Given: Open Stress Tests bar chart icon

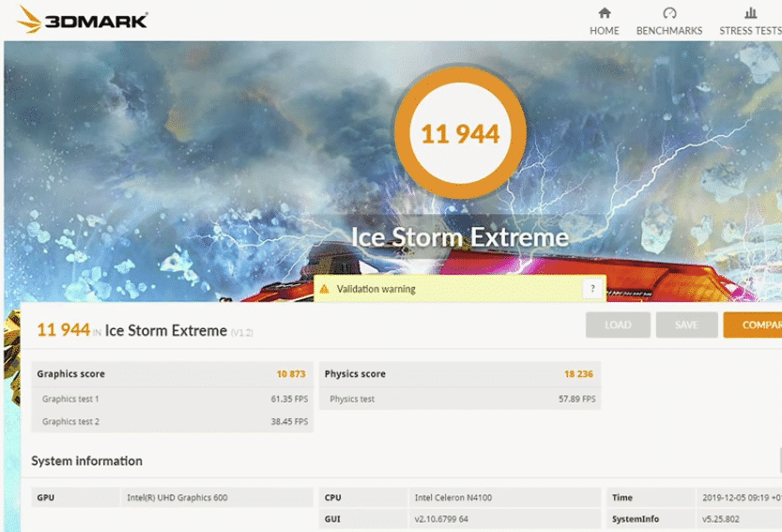Looking at the screenshot, I should click(751, 13).
